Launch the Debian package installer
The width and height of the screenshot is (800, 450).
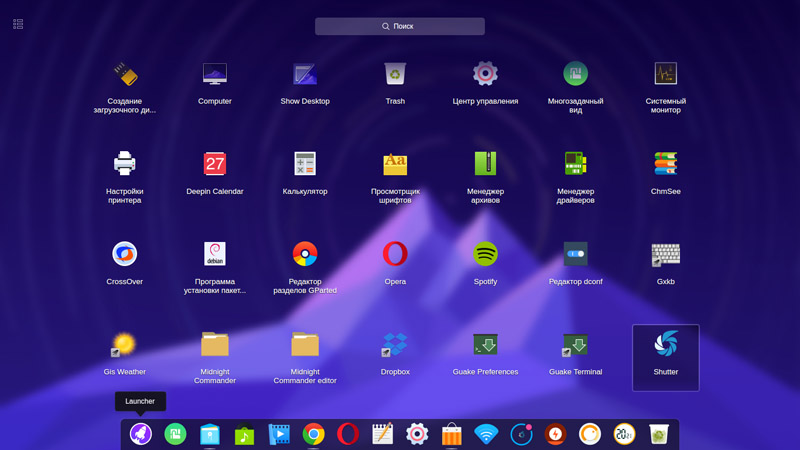215,254
